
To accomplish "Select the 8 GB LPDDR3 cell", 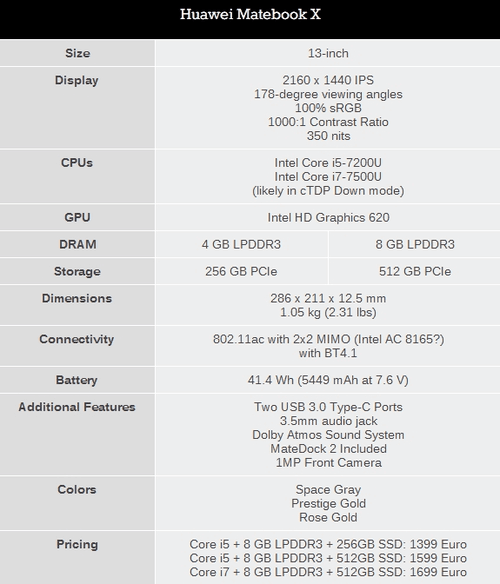I will pos(415,244).
